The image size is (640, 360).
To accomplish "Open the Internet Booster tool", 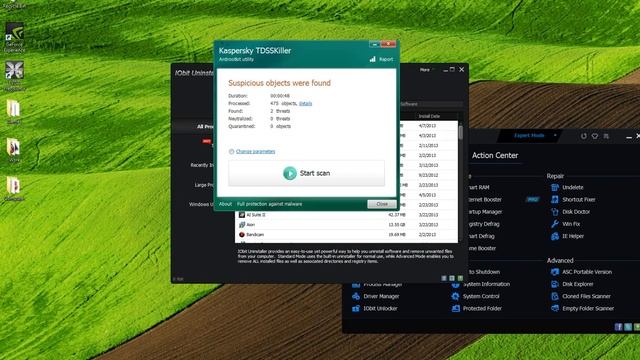I will click(485, 200).
